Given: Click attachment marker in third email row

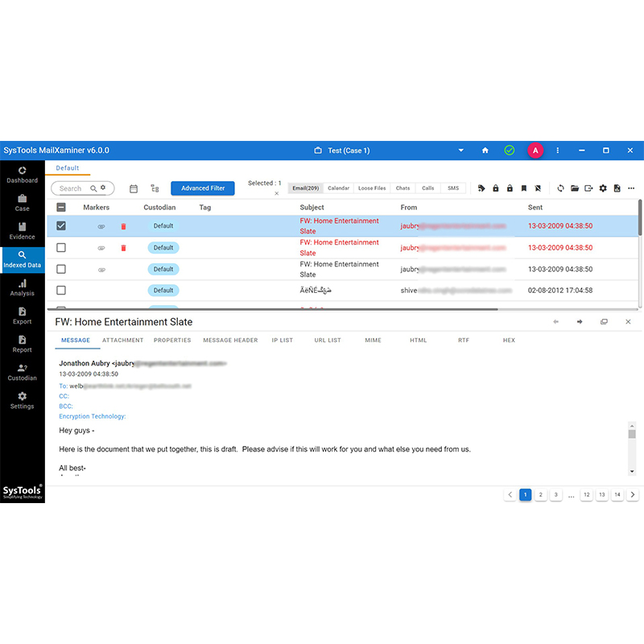Looking at the screenshot, I should pos(101,270).
